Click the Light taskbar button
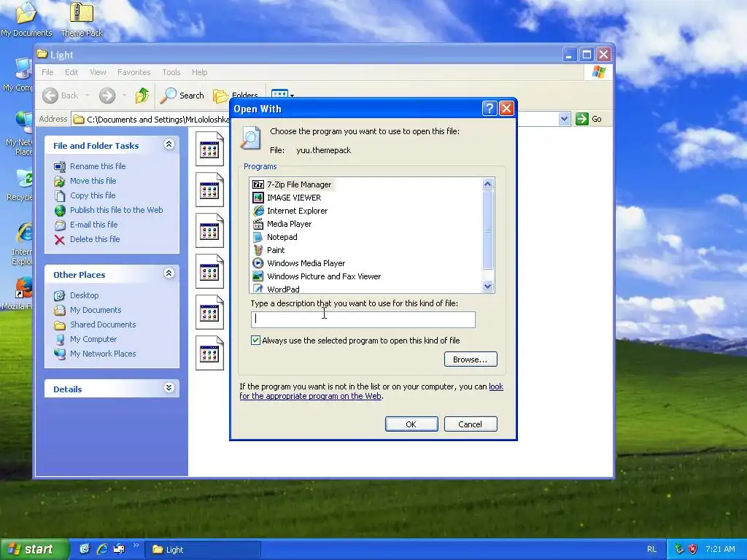Image resolution: width=747 pixels, height=560 pixels. (203, 550)
